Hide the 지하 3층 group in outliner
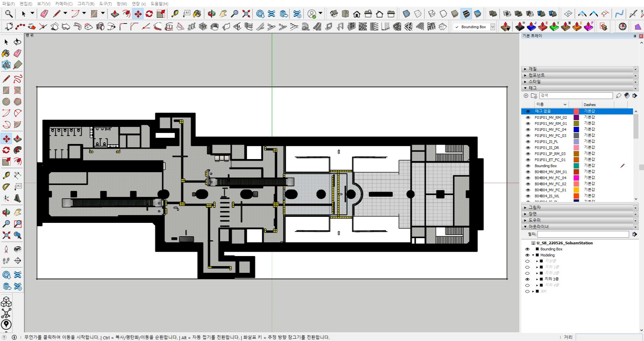This screenshot has height=341, width=644. [527, 279]
